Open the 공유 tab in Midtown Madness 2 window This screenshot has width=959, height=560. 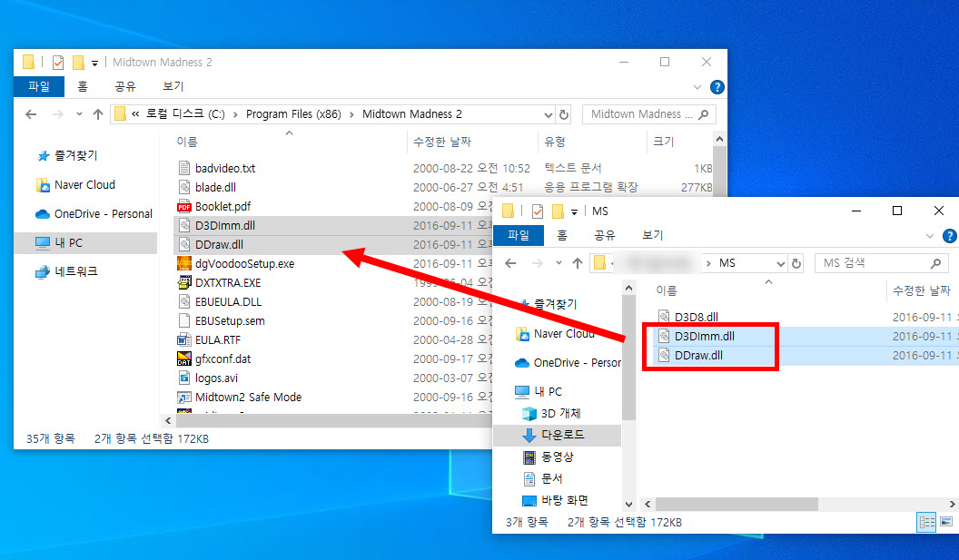[x=125, y=86]
